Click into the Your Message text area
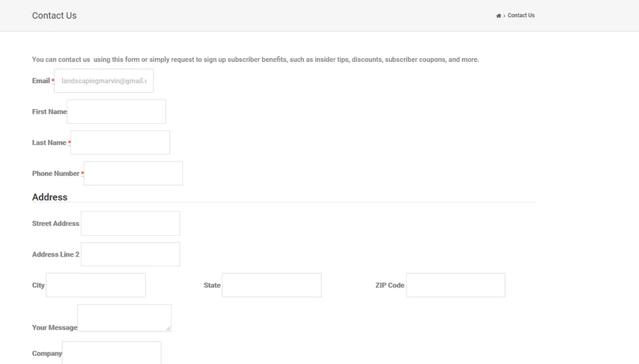639x364 pixels. pyautogui.click(x=124, y=317)
